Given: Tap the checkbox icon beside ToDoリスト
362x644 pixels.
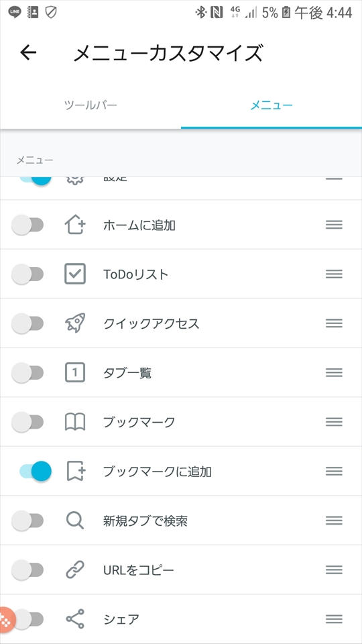Looking at the screenshot, I should click(x=75, y=274).
